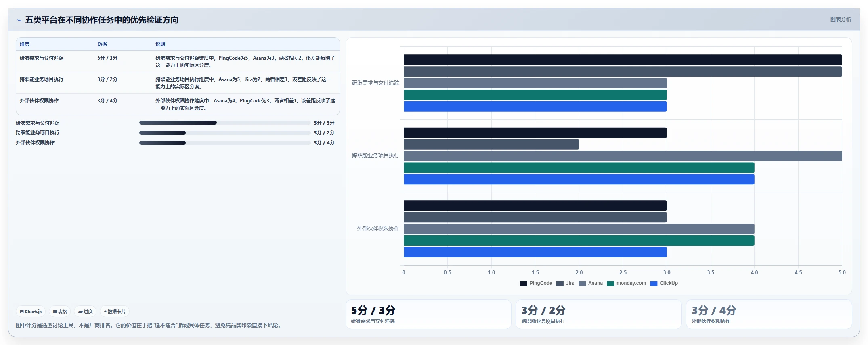The image size is (868, 345).
Task: Toggle the Jira legend item
Action: pos(565,283)
